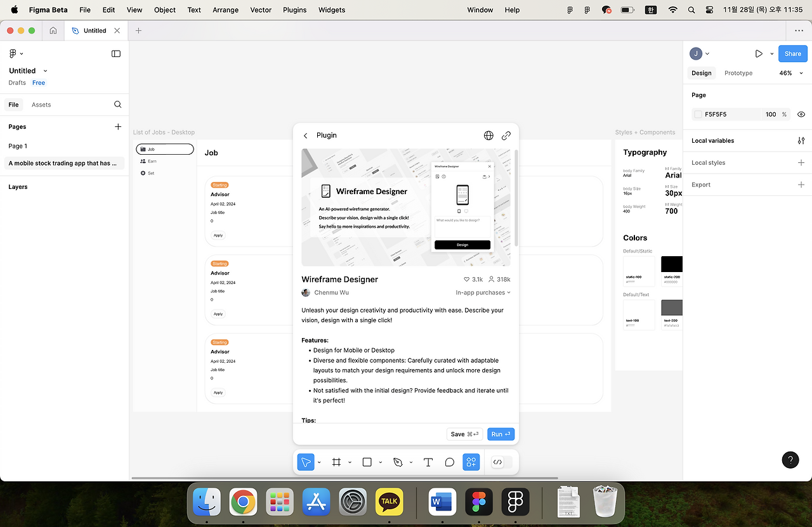This screenshot has width=812, height=527.
Task: Expand the Pen tool options chevron
Action: coord(411,462)
